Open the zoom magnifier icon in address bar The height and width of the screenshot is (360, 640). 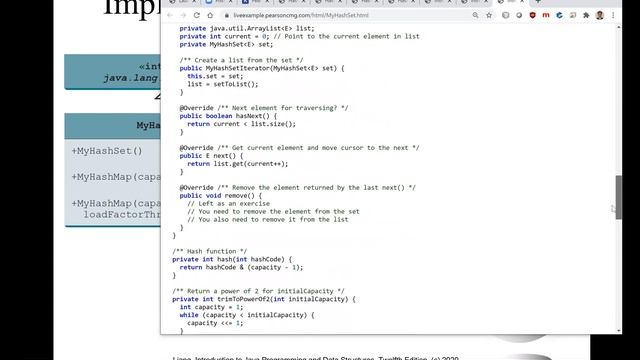(476, 15)
